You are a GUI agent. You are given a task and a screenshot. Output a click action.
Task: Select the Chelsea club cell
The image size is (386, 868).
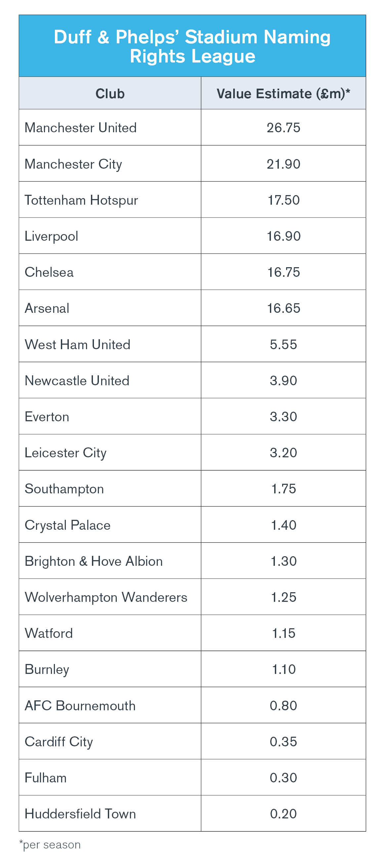pyautogui.click(x=110, y=272)
